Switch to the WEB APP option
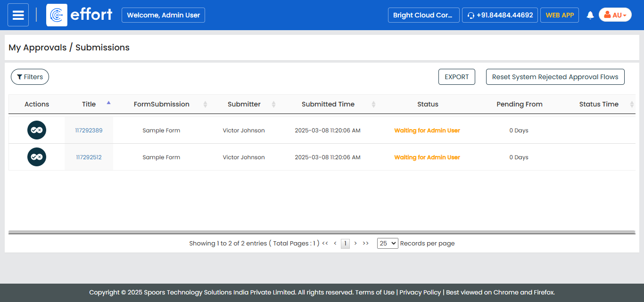644x302 pixels. [559, 15]
